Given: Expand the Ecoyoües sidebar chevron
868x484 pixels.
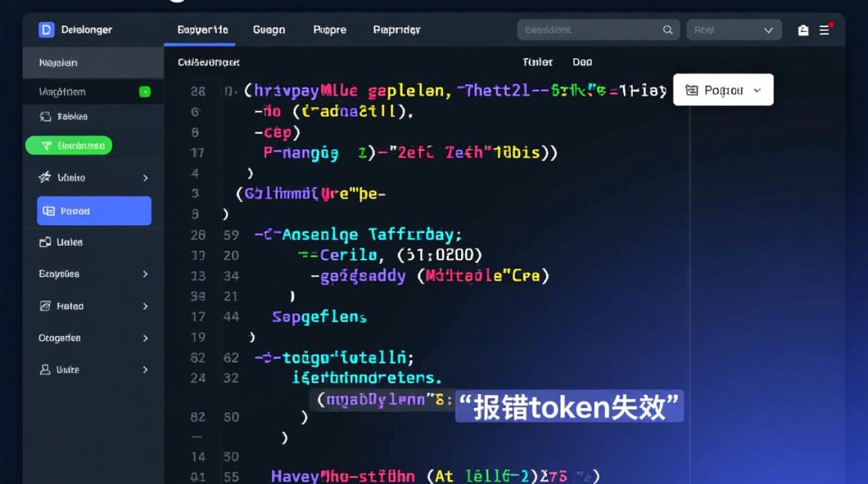Looking at the screenshot, I should (145, 274).
